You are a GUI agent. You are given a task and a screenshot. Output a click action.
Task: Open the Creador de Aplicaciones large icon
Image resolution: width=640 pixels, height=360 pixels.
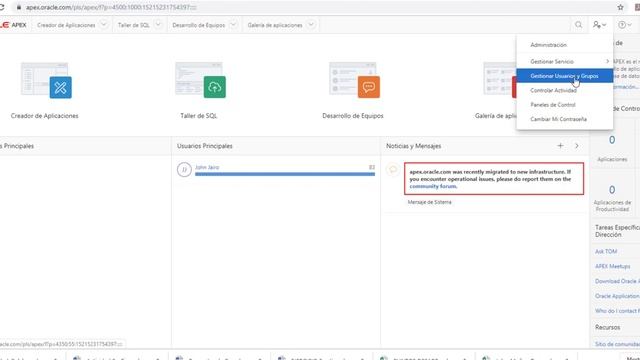pos(46,80)
